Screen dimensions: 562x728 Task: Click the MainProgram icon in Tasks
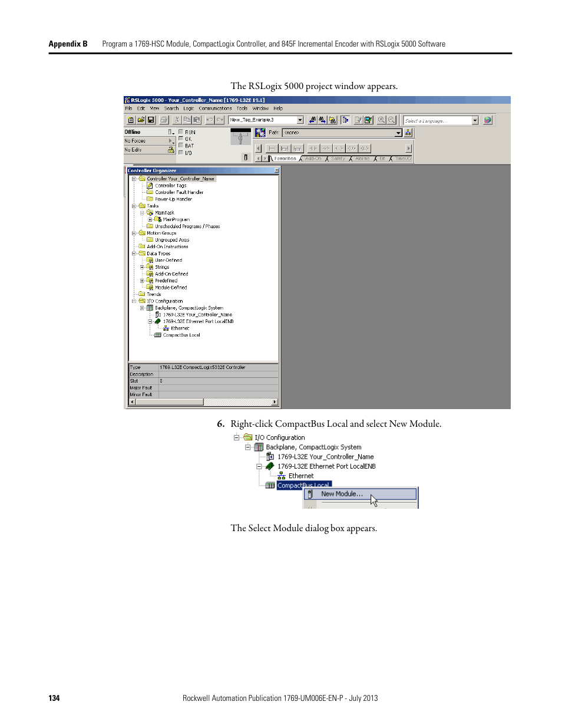(158, 219)
